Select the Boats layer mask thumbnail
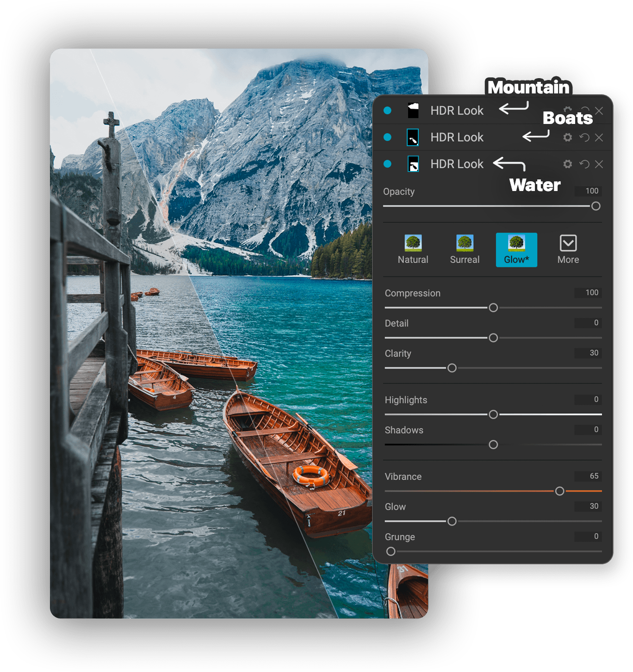Viewport: 633px width, 672px height. pyautogui.click(x=413, y=137)
